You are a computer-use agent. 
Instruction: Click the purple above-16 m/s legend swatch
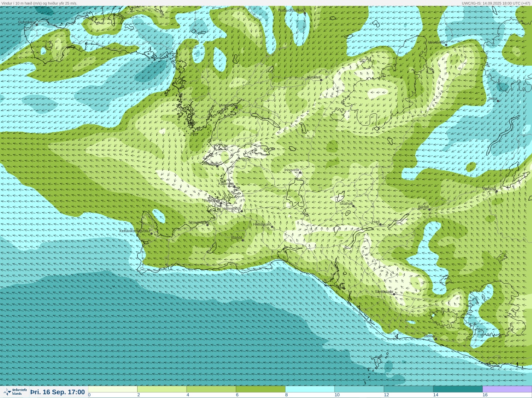coord(507,389)
